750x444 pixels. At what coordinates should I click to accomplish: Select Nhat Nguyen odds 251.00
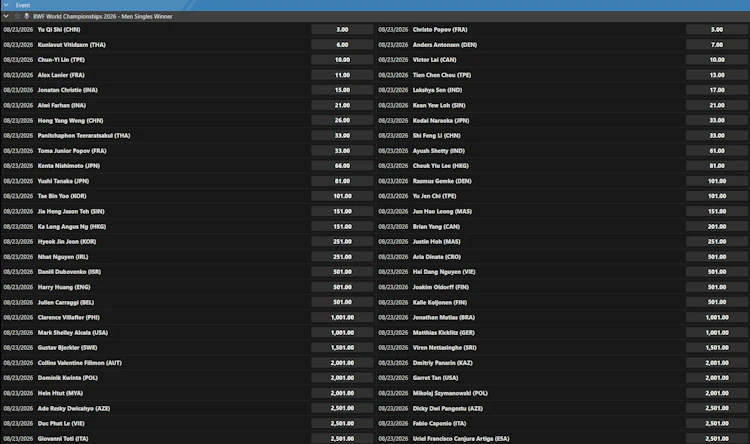(342, 257)
